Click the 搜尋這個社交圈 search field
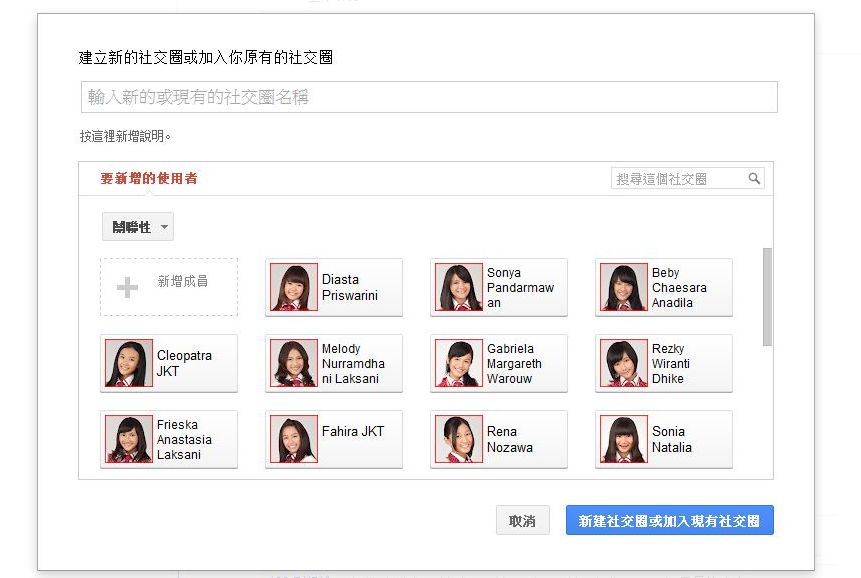861x578 pixels. 679,179
